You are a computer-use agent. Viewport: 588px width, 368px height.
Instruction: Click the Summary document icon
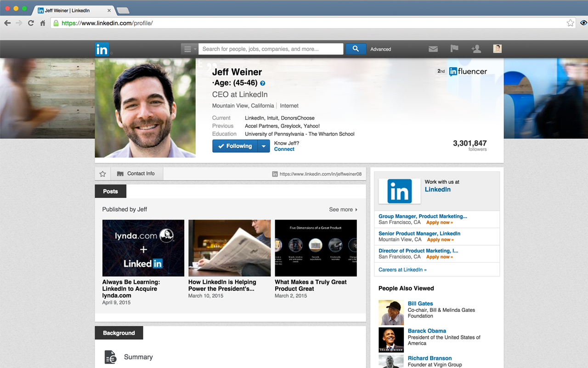point(110,357)
